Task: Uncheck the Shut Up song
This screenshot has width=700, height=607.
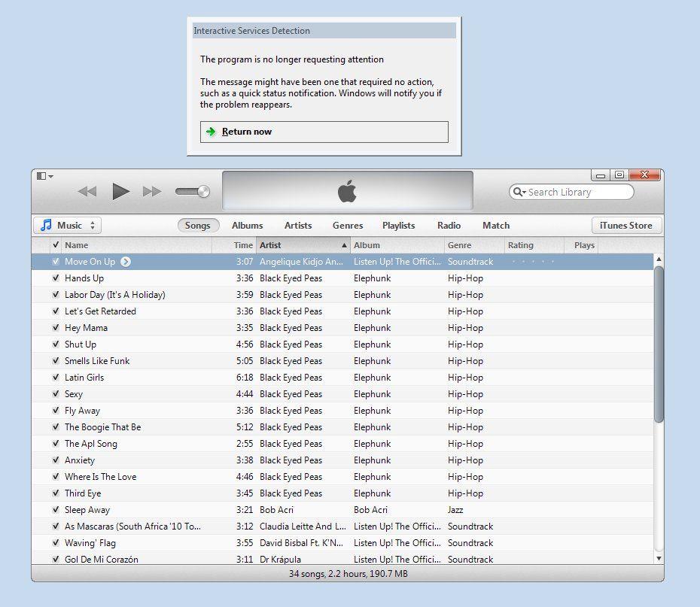Action: pyautogui.click(x=56, y=344)
